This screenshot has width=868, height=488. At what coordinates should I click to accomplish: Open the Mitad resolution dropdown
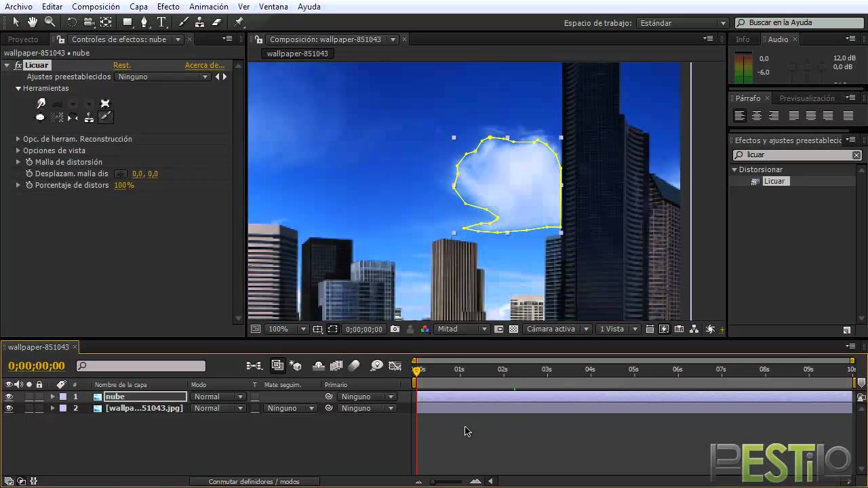[462, 329]
